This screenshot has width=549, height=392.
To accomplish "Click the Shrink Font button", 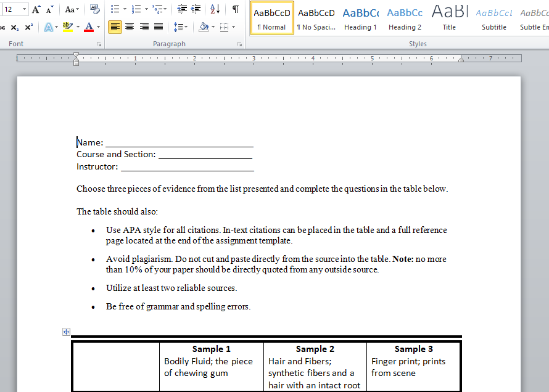I will (50, 9).
